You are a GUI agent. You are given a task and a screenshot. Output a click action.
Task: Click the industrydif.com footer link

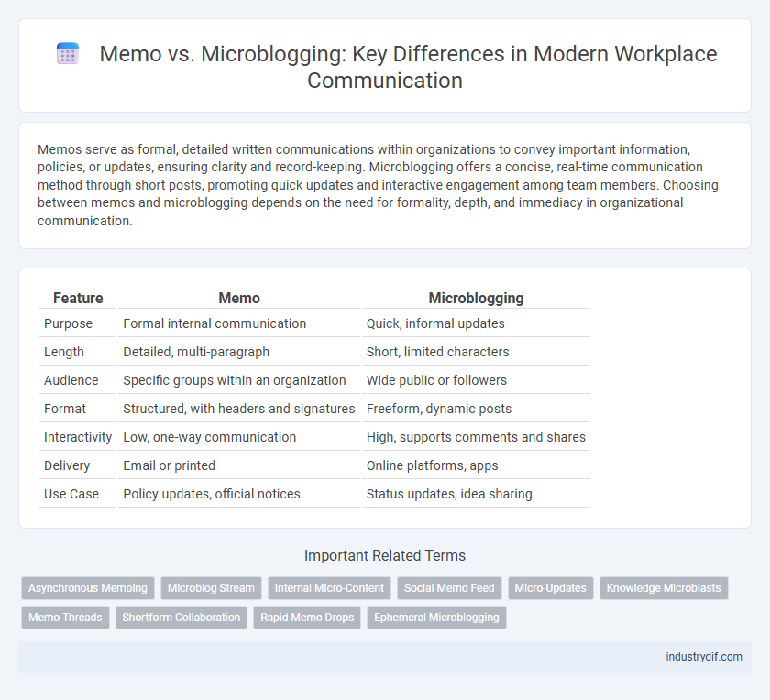pos(704,657)
